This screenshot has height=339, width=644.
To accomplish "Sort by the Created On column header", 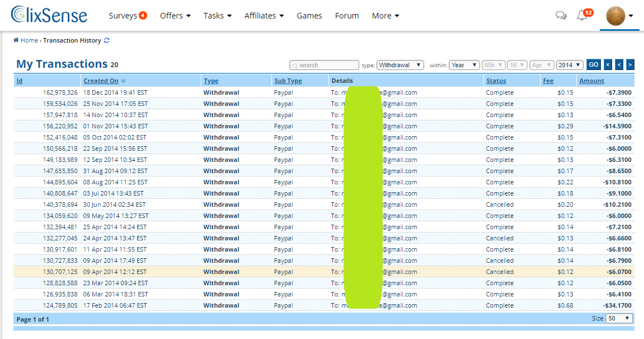I will pyautogui.click(x=101, y=81).
